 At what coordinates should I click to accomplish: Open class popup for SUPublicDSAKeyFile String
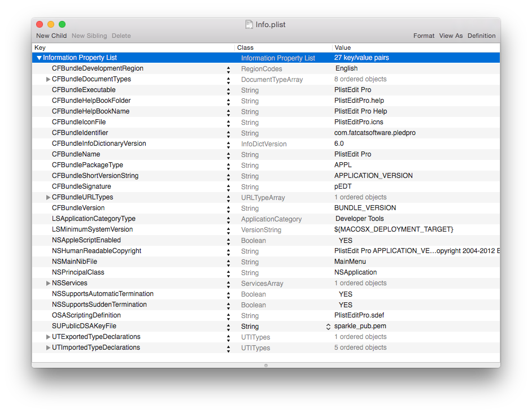tap(328, 327)
